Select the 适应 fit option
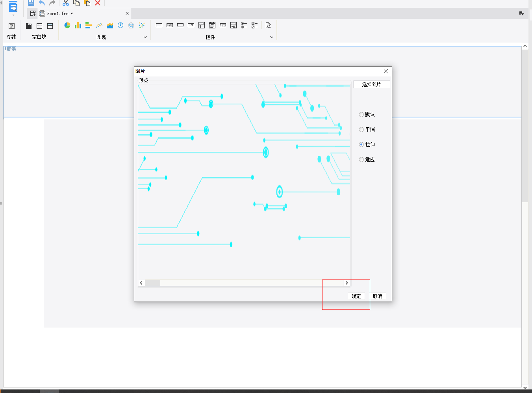Screen dimensions: 532x393 coord(367,159)
